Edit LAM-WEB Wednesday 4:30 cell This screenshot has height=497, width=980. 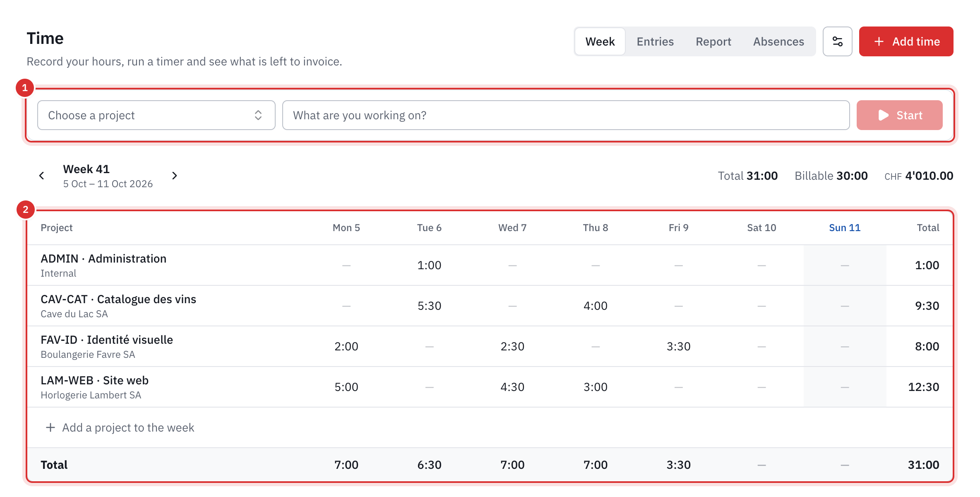coord(512,387)
